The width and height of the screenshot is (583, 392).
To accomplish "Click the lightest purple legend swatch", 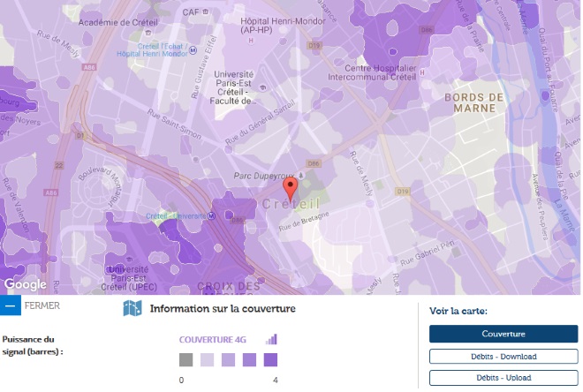I will [x=207, y=360].
